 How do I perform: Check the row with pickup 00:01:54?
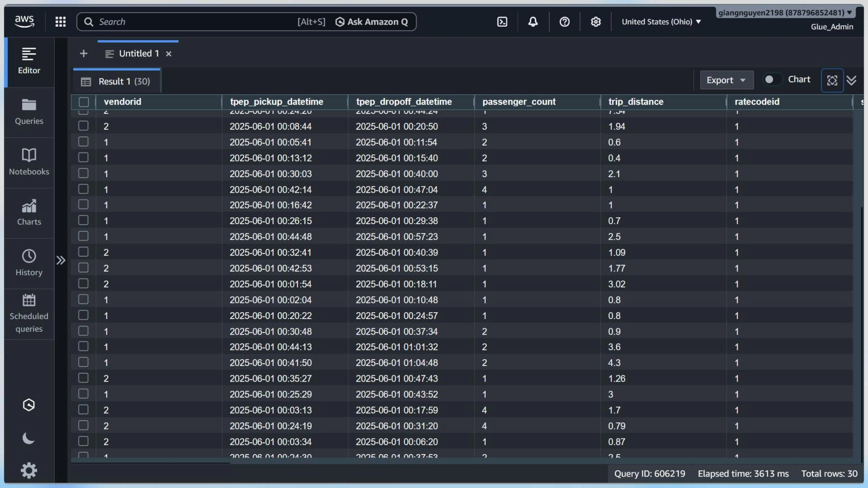(83, 283)
